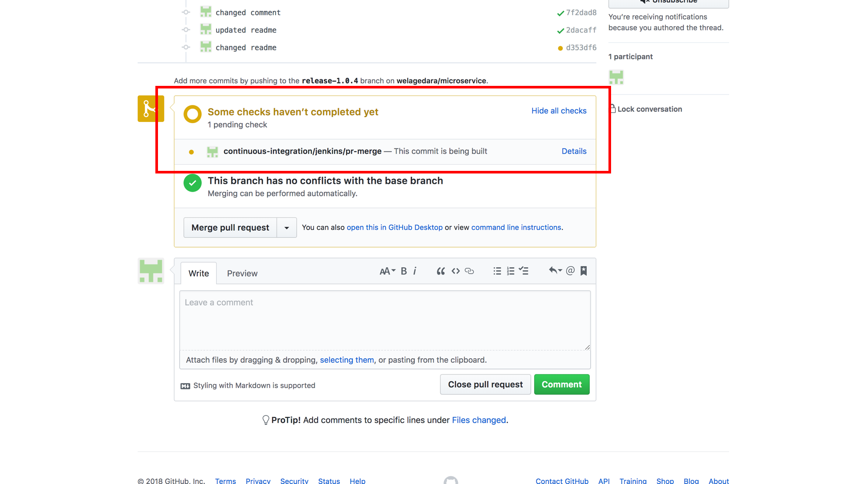Toggle the Write tab view
Viewport: 868px width, 484px height.
point(198,273)
